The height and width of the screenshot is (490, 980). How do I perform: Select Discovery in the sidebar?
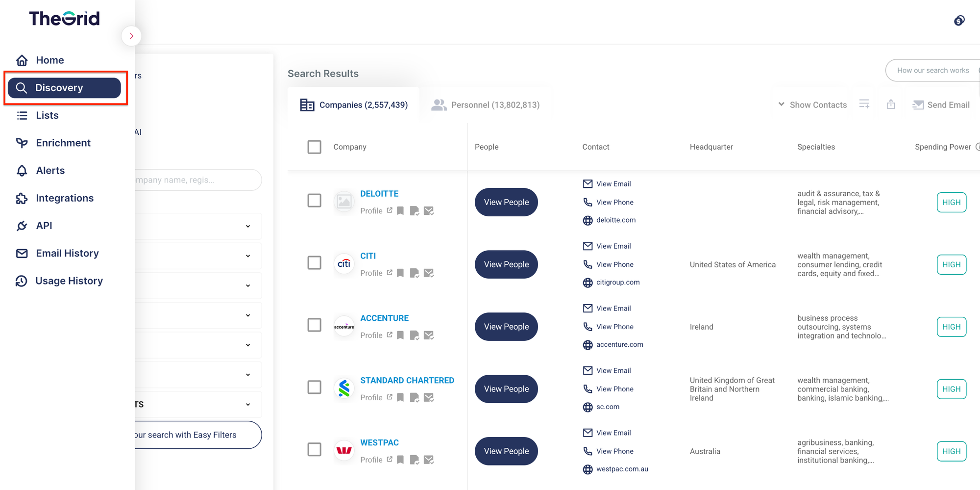pyautogui.click(x=64, y=88)
